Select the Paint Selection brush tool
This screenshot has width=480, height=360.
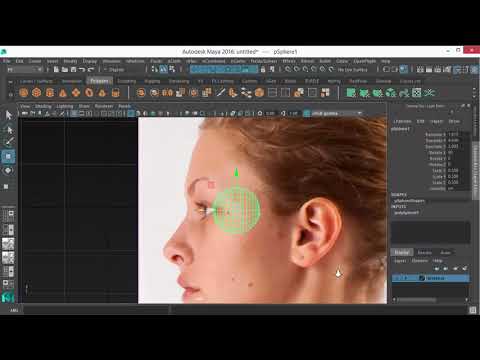[9, 142]
